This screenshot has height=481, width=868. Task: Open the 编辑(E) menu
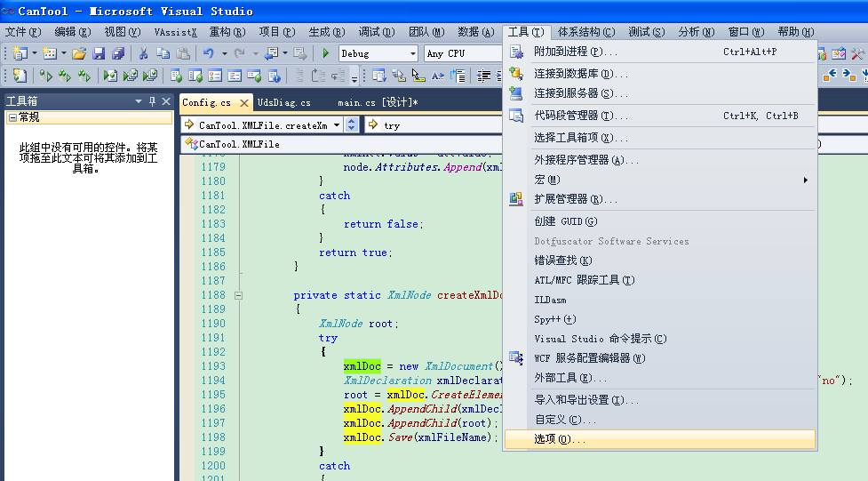click(73, 32)
